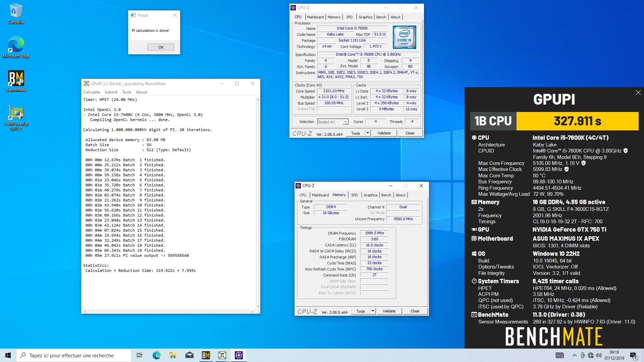
Task: Click the shield next to Max Effective Clock
Action: [567, 169]
